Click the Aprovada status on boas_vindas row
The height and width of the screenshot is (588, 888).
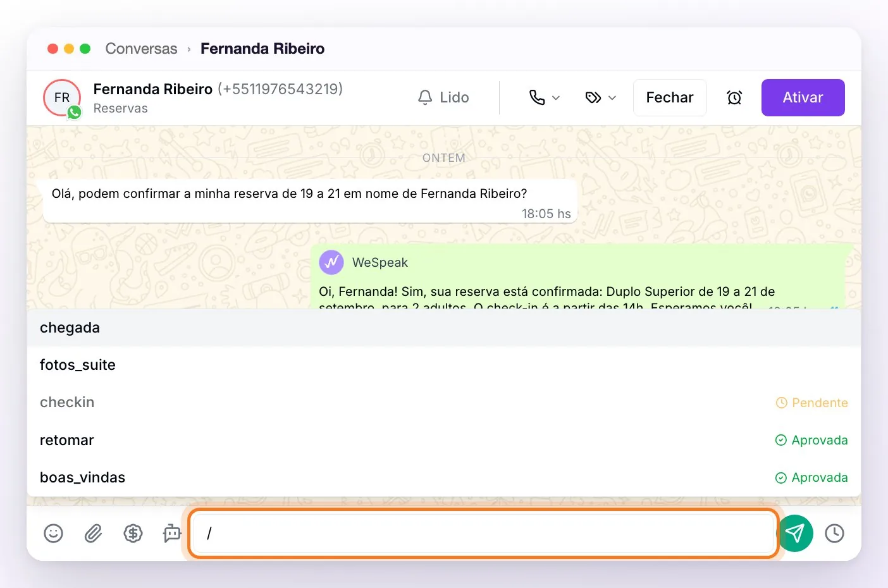point(811,477)
